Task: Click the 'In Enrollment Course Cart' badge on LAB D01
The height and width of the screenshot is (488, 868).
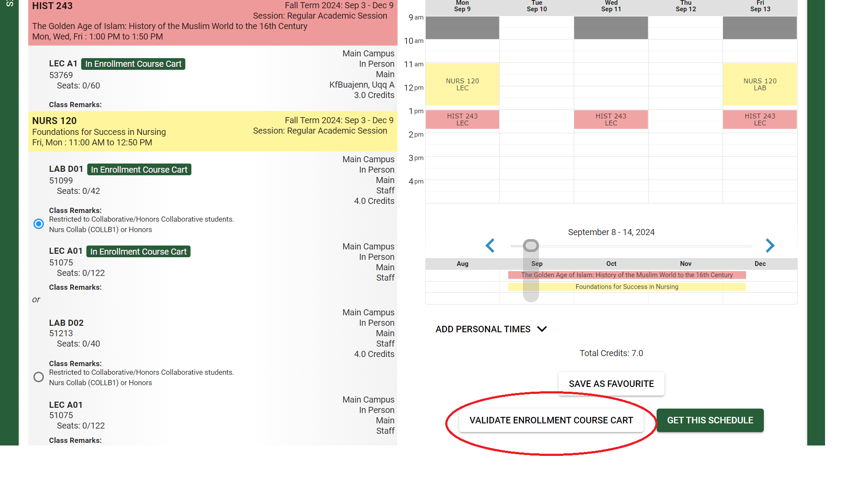Action: 138,169
